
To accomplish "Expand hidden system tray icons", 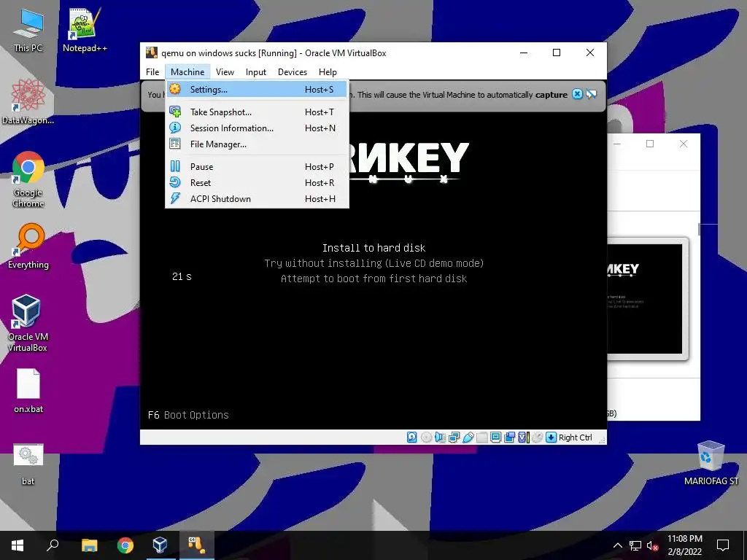I will (x=617, y=545).
